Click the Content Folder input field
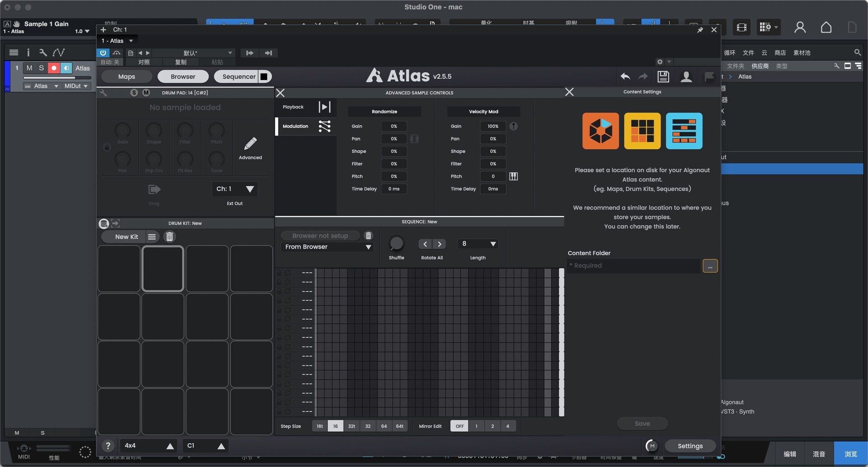 pos(633,266)
